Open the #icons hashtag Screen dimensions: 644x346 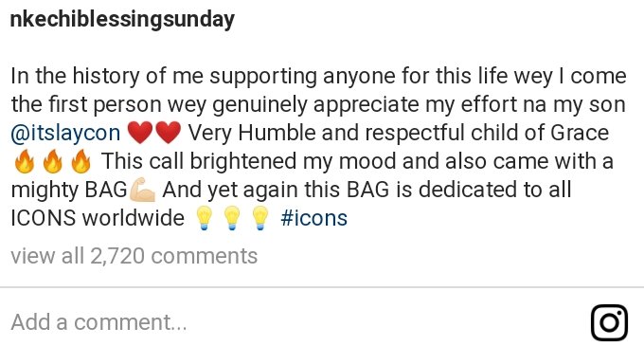point(314,218)
